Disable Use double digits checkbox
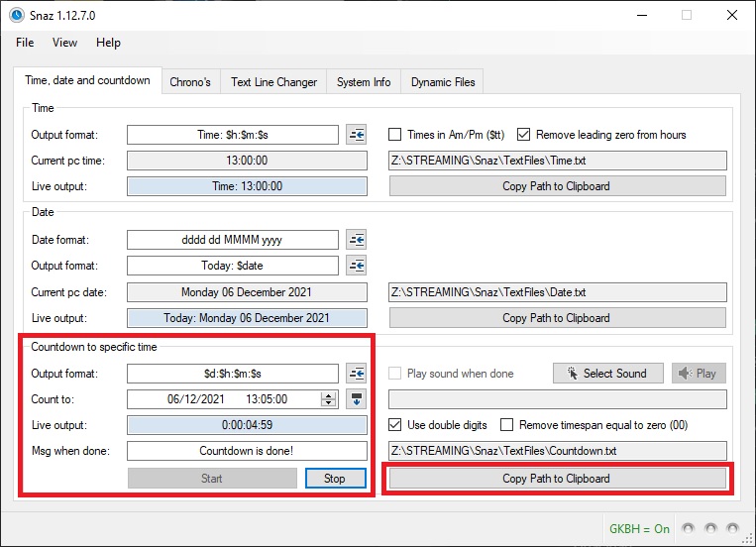The image size is (756, 547). pyautogui.click(x=395, y=425)
